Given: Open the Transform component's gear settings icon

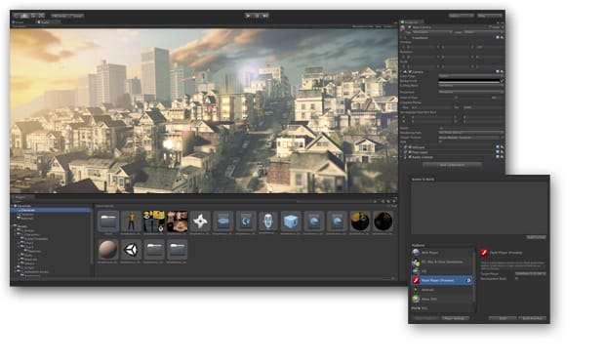Looking at the screenshot, I should (x=502, y=38).
